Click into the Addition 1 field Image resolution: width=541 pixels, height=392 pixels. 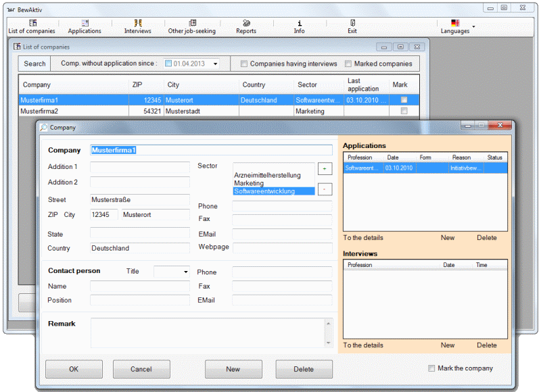[140, 167]
